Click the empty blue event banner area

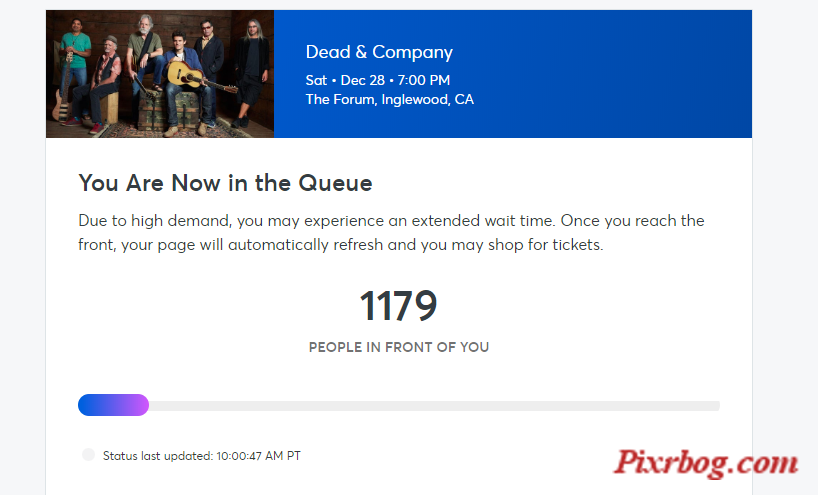610,74
